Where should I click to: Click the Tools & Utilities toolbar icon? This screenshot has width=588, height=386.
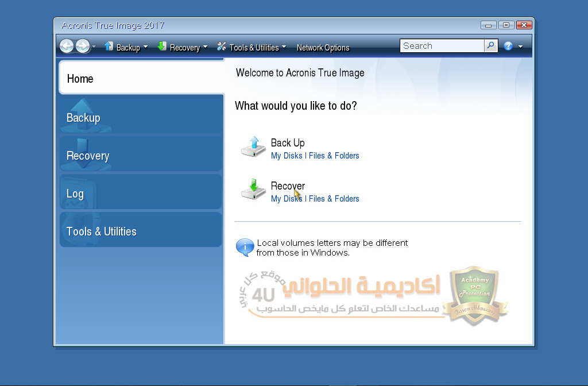(x=222, y=47)
